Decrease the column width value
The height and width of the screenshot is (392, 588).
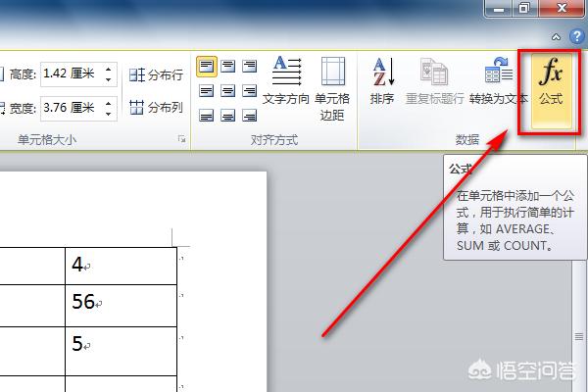point(109,114)
